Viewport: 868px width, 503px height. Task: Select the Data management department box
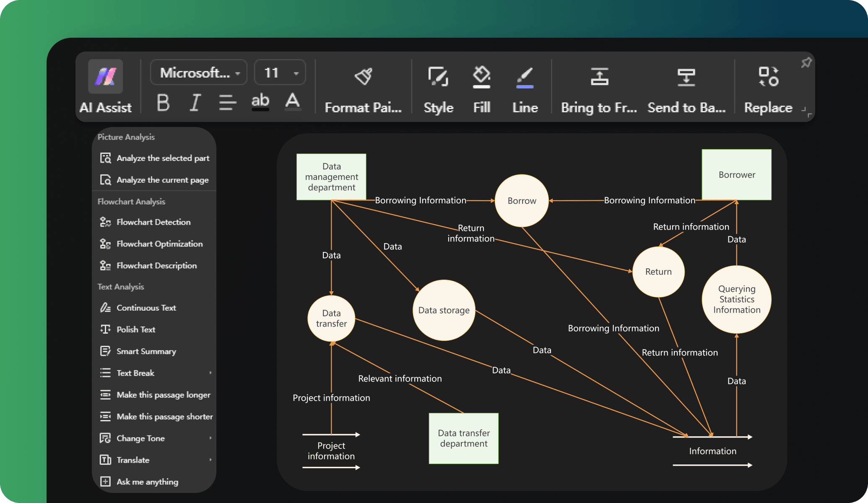coord(331,177)
